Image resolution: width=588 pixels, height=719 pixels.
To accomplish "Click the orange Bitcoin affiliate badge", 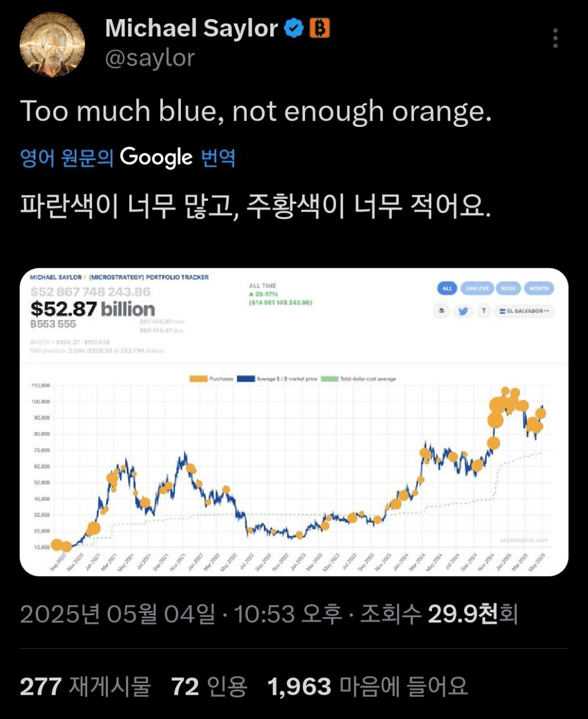I will 320,28.
